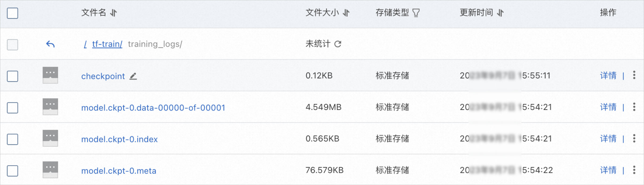This screenshot has height=185, width=644.
Task: Open the more actions menu for model.ckpt-0.index
Action: point(634,138)
